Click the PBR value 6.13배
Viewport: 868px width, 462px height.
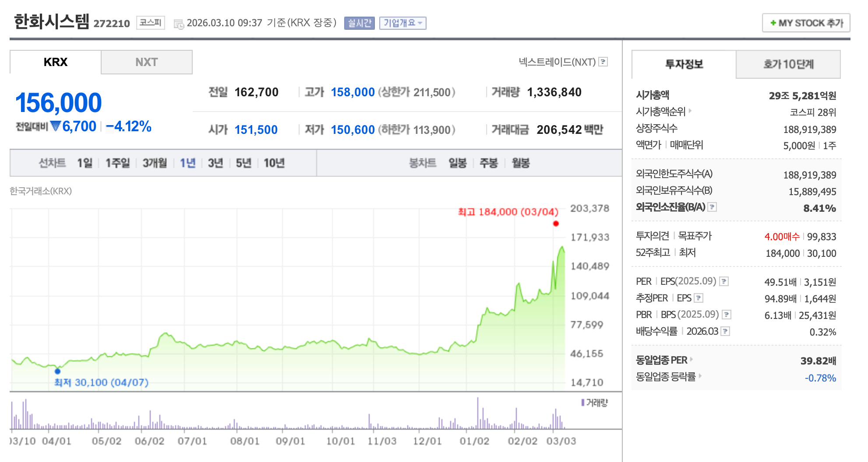point(778,315)
